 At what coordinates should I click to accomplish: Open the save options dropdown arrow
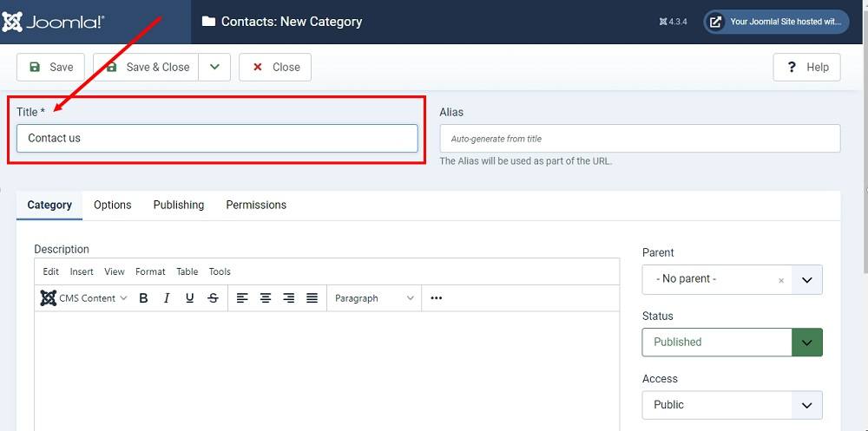214,67
